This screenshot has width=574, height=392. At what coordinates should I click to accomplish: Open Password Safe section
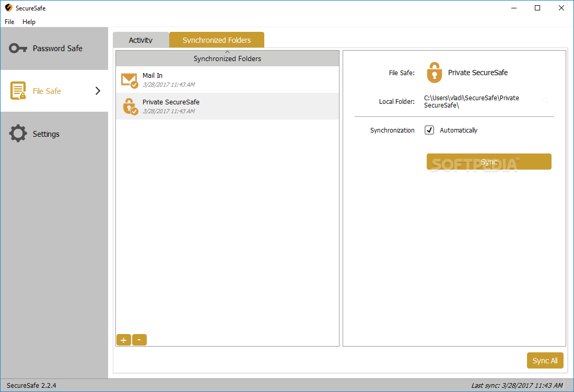coord(54,49)
